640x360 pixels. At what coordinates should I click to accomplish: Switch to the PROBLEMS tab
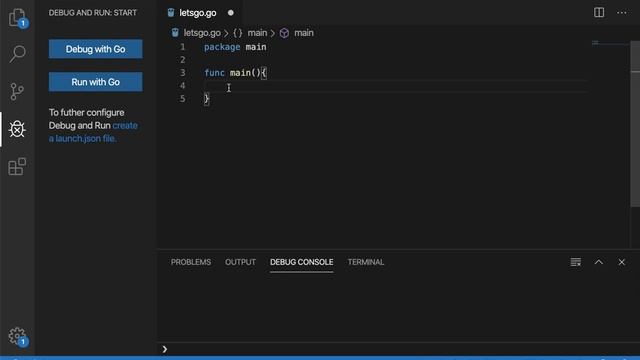(x=191, y=262)
